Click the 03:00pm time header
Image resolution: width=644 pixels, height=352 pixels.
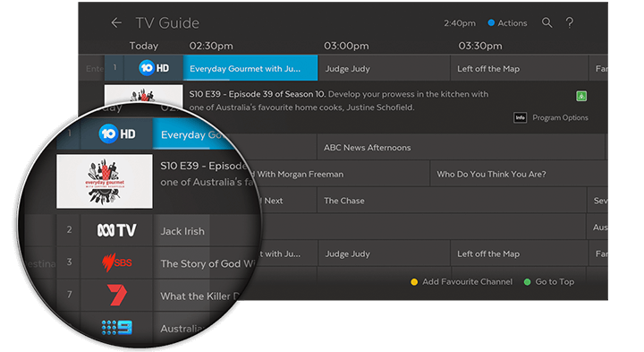346,46
